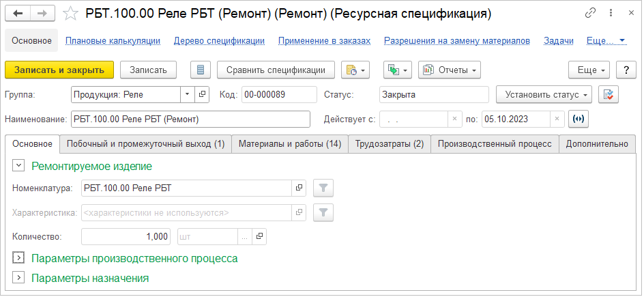Open the Установить статус dropdown
Image resolution: width=644 pixels, height=297 pixels.
(544, 94)
